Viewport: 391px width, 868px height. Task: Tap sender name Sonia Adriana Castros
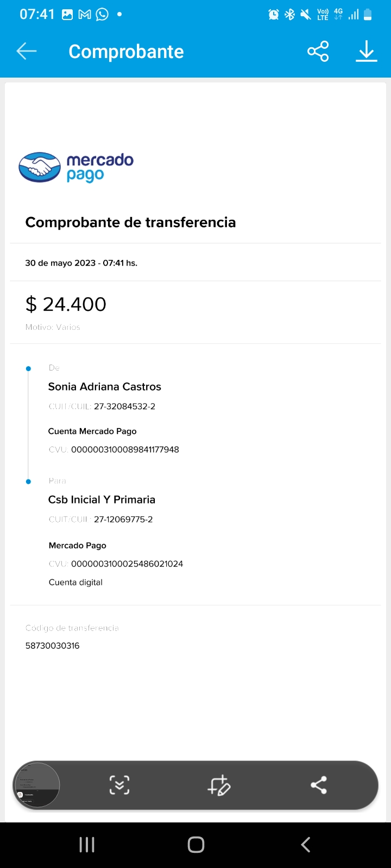(x=105, y=387)
